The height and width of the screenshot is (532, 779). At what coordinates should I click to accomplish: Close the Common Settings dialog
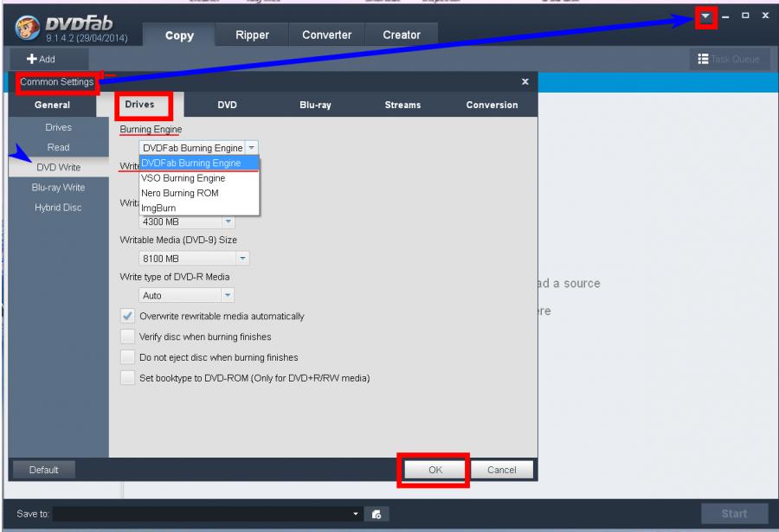[x=525, y=81]
